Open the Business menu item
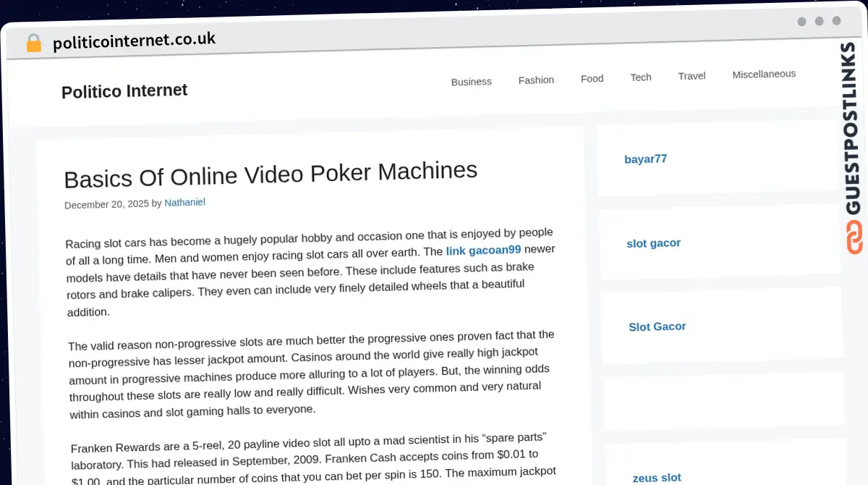The height and width of the screenshot is (485, 868). tap(471, 82)
